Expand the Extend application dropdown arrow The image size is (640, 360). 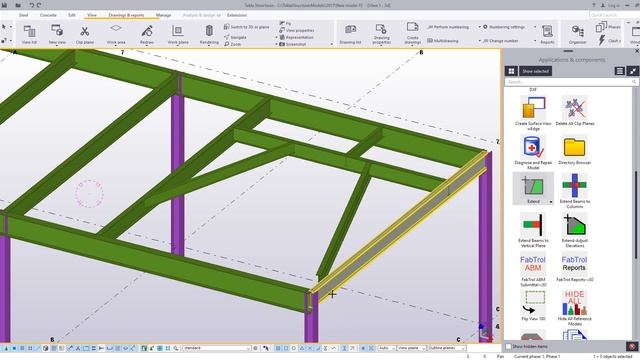point(551,202)
